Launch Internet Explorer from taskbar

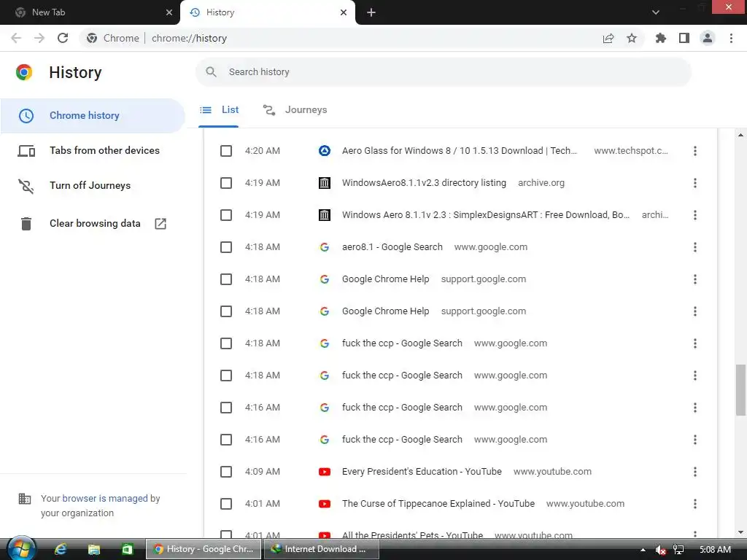click(x=61, y=550)
